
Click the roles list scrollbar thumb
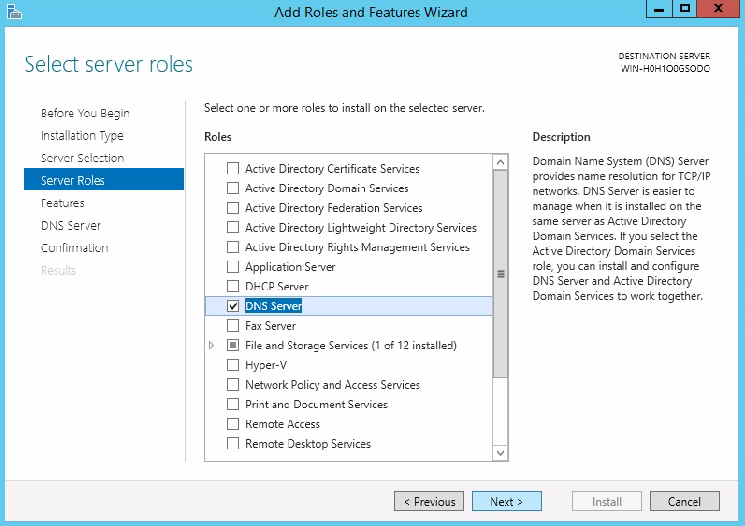pos(500,274)
